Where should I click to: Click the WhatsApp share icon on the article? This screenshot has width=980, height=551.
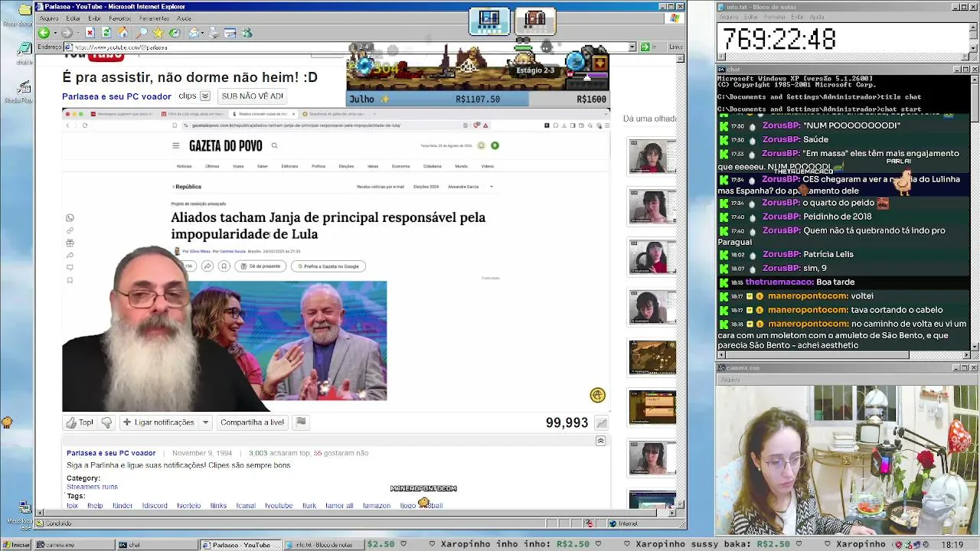click(x=70, y=218)
